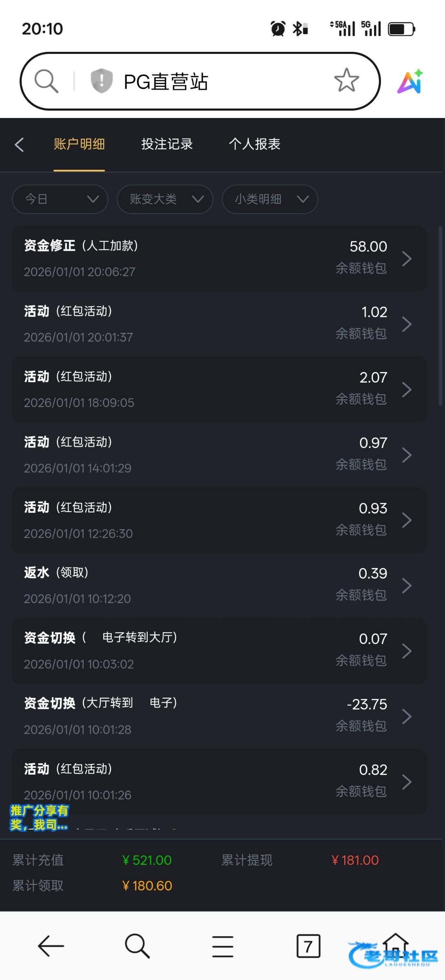Switch to the 投注记录 tab
Image resolution: width=445 pixels, height=980 pixels.
point(167,144)
